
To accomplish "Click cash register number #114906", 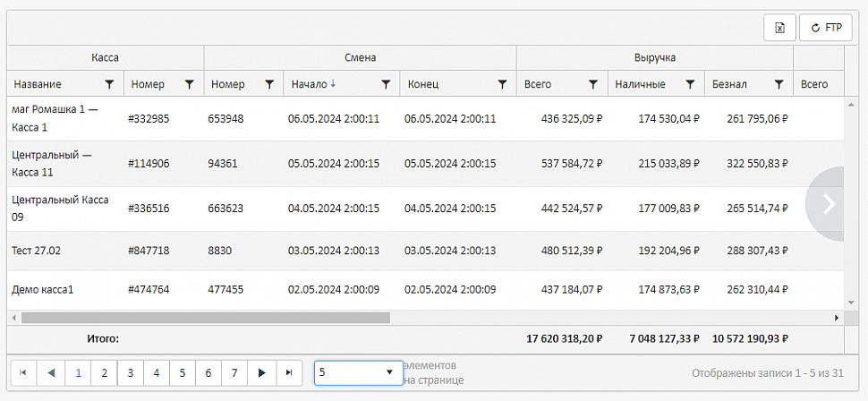I will point(149,164).
